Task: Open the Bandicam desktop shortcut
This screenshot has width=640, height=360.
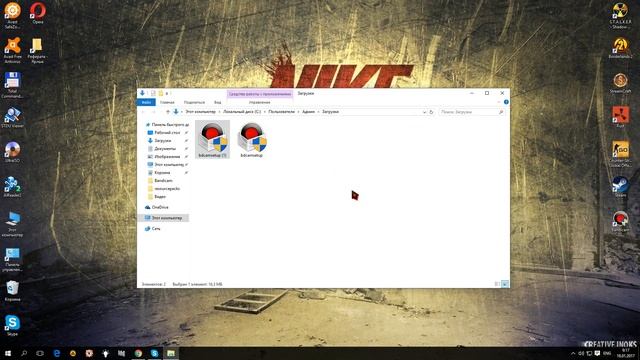Action: click(x=620, y=222)
